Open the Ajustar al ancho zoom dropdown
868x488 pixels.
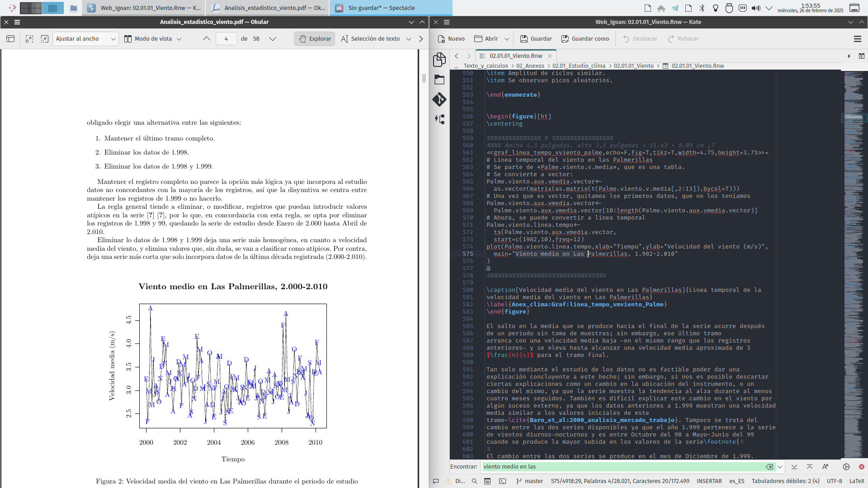85,39
